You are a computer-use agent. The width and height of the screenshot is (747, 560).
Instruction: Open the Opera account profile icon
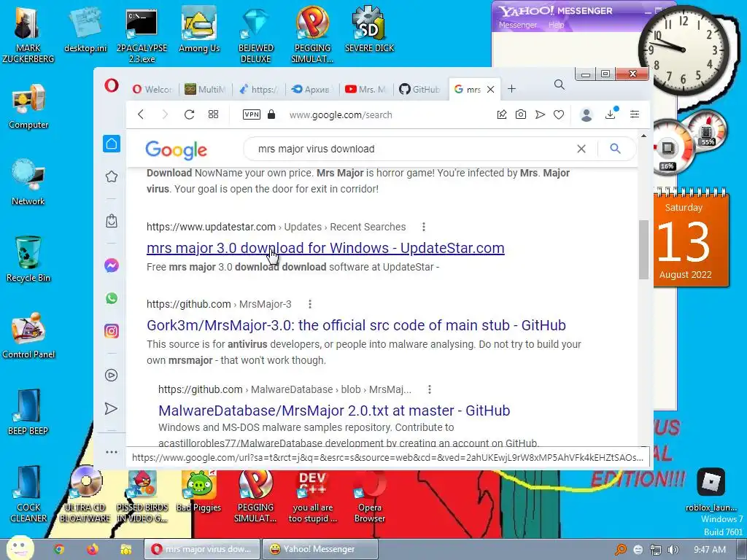pos(587,114)
